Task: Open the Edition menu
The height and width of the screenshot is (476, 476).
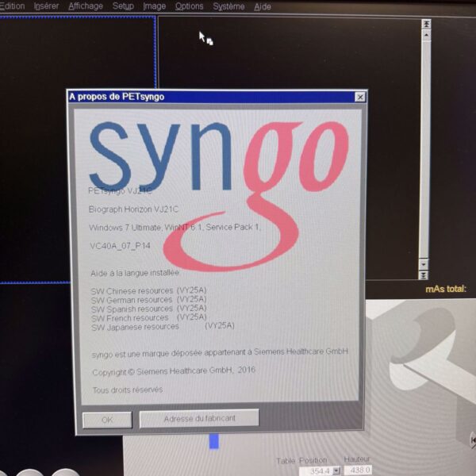Action: coord(12,6)
